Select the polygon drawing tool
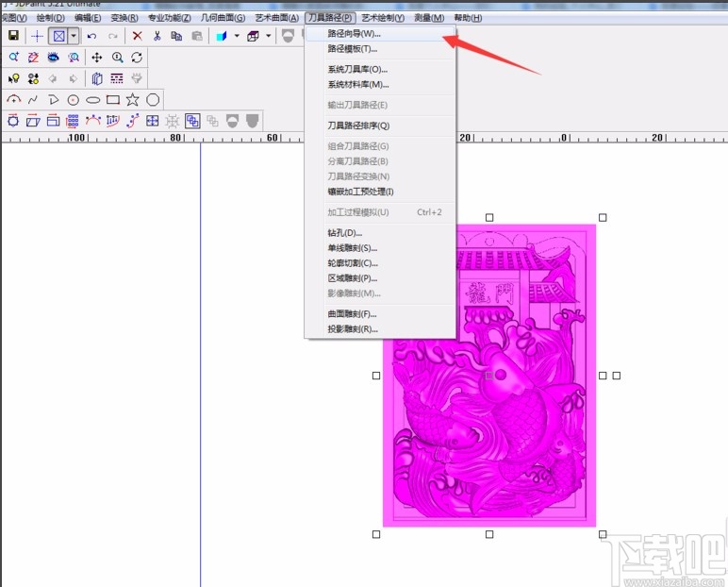The height and width of the screenshot is (587, 728). click(153, 99)
